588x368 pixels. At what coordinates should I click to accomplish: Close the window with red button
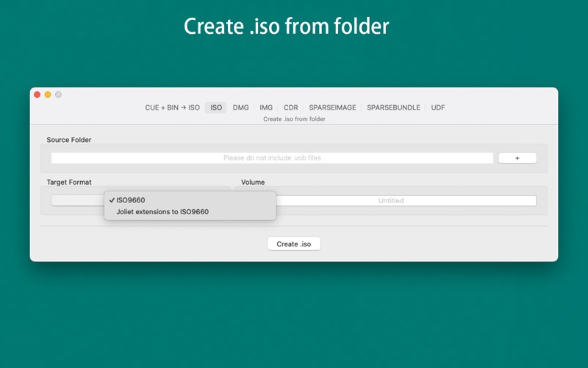[x=37, y=95]
